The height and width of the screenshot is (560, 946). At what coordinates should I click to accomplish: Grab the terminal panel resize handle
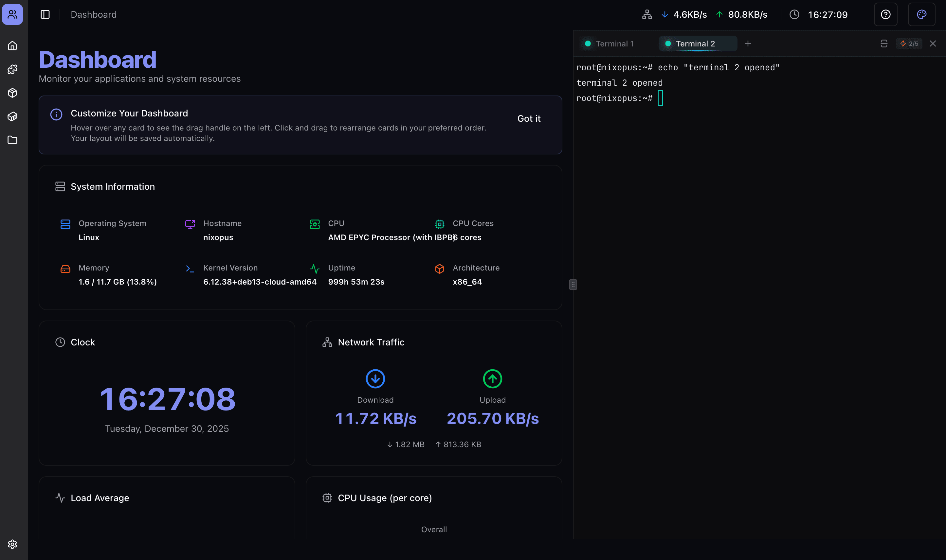coord(573,285)
